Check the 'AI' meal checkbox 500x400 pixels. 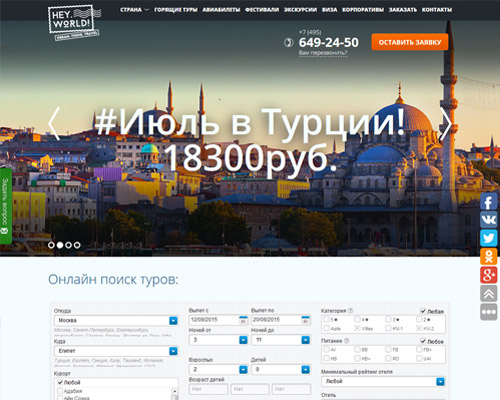point(326,349)
